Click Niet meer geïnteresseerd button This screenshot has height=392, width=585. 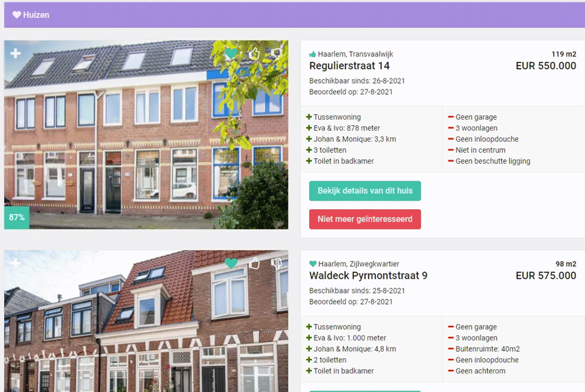click(365, 219)
